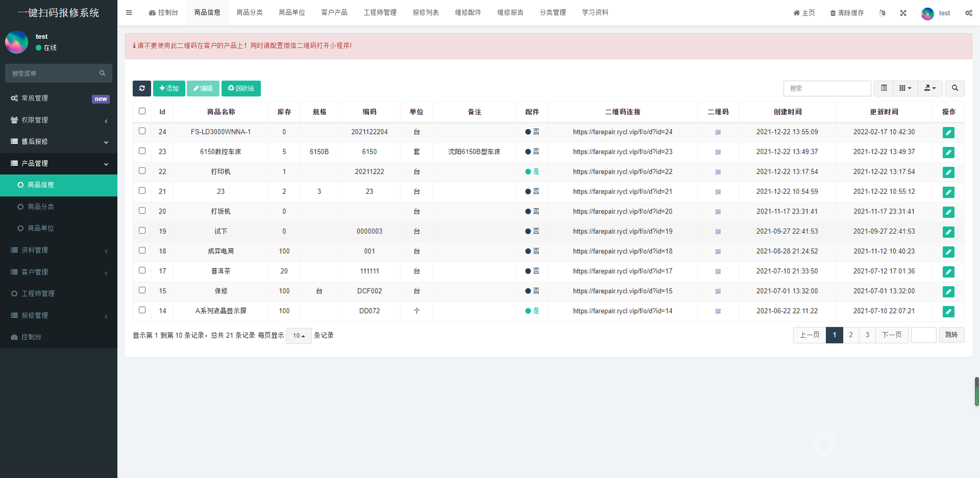Click the edit pencil icon for row 24
Image resolution: width=980 pixels, height=478 pixels.
(948, 133)
